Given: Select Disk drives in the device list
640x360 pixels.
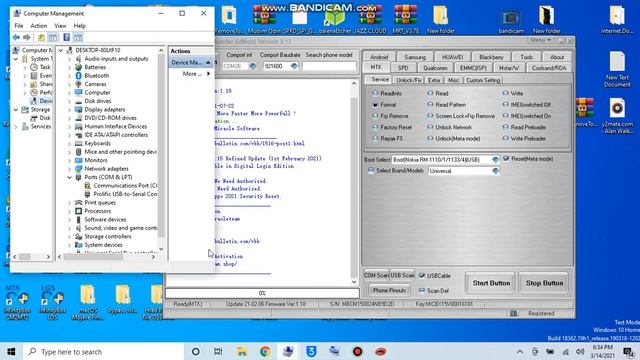Looking at the screenshot, I should 98,101.
